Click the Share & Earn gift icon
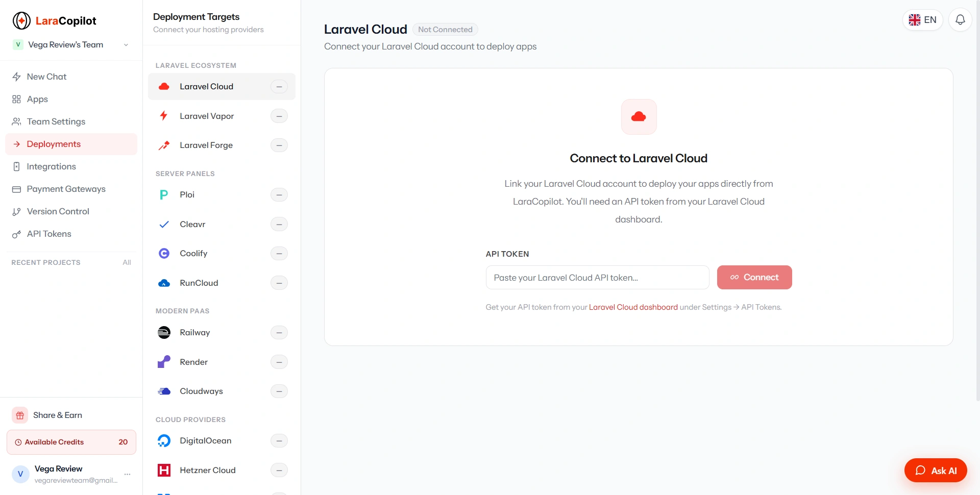 click(x=20, y=415)
